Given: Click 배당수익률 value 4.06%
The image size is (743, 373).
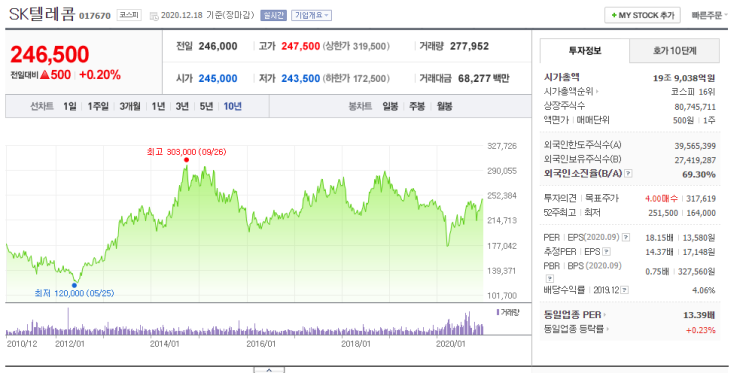Looking at the screenshot, I should click(x=704, y=291).
